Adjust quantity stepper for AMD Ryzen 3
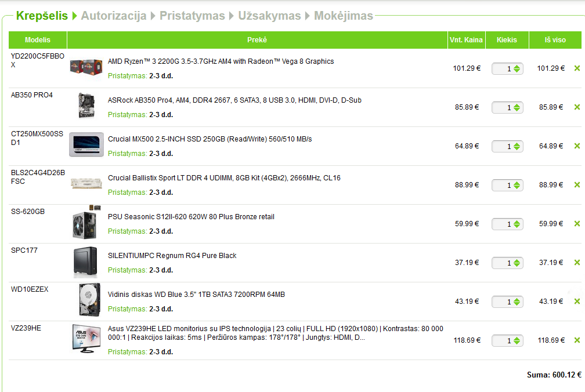Image resolution: width=585 pixels, height=392 pixels. (517, 68)
